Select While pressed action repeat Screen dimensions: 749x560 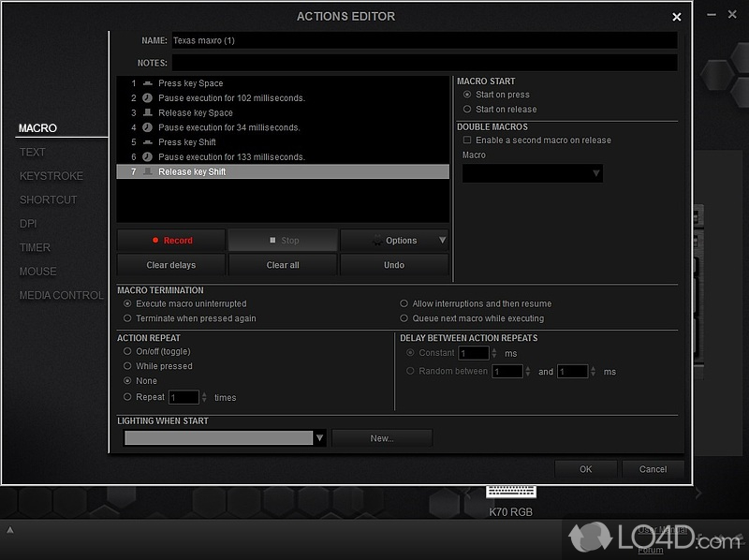[x=127, y=366]
